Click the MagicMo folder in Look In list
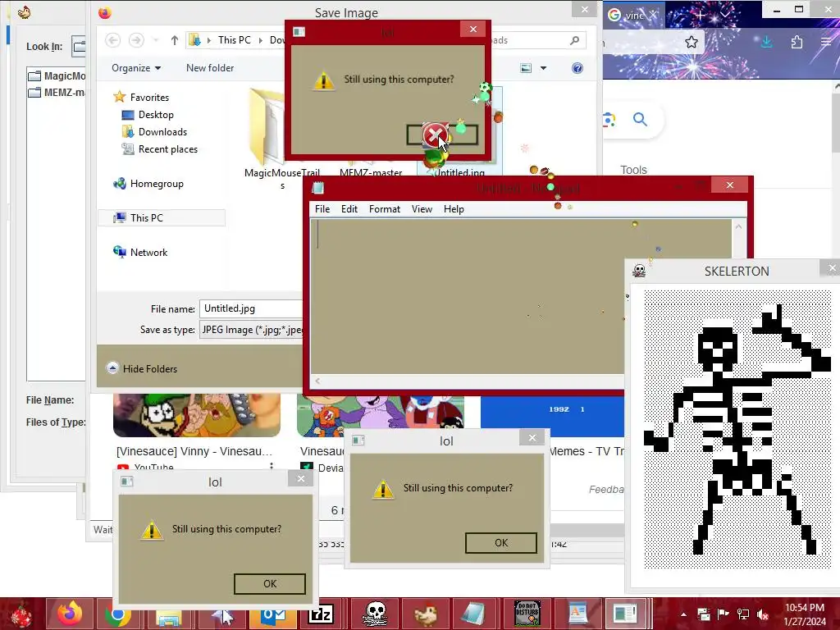Viewport: 840px width, 630px height. coord(57,75)
